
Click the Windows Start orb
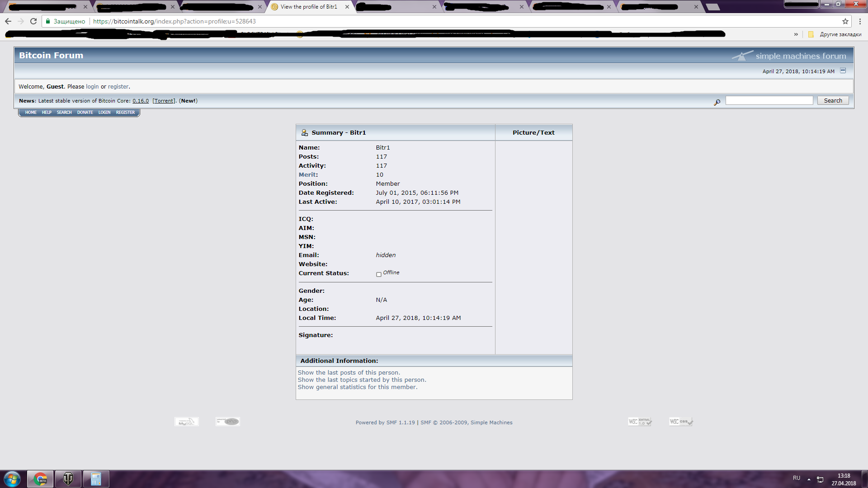click(x=12, y=479)
